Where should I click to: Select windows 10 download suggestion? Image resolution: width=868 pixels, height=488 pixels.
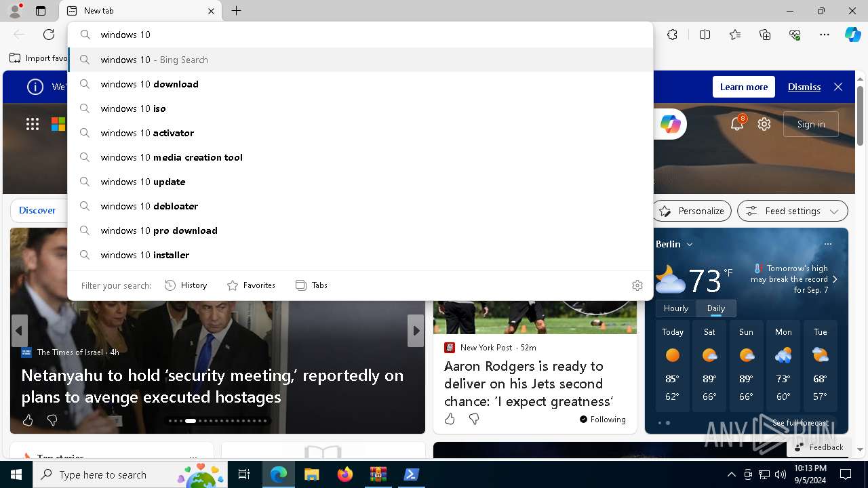coord(361,84)
